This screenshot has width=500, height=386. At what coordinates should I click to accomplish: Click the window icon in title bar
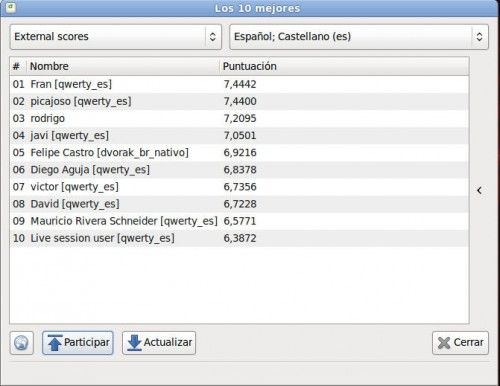click(10, 7)
